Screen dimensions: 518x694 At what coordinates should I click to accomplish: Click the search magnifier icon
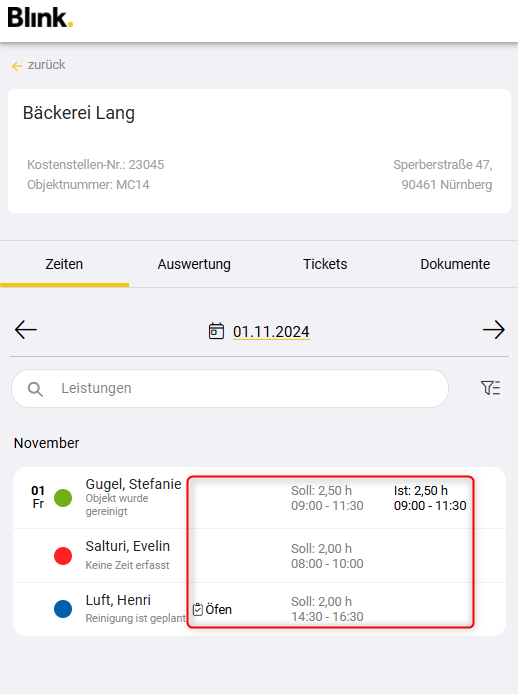click(35, 389)
